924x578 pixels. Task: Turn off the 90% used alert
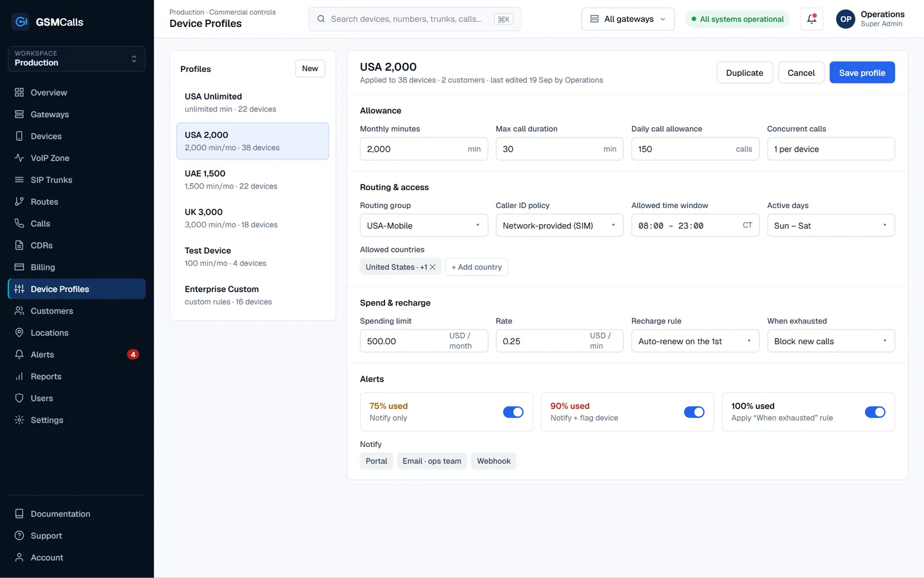[694, 412]
